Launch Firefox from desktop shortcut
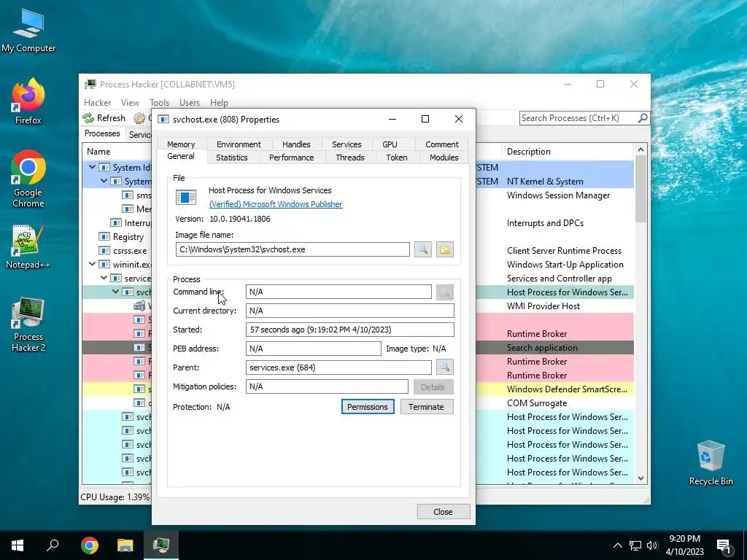 pyautogui.click(x=28, y=101)
